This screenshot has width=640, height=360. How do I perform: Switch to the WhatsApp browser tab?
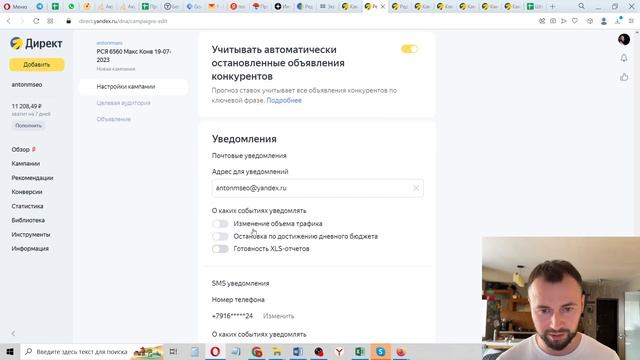(71, 7)
